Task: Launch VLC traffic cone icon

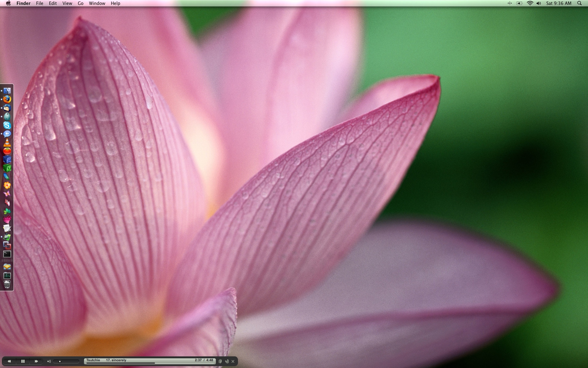Action: 7,142
